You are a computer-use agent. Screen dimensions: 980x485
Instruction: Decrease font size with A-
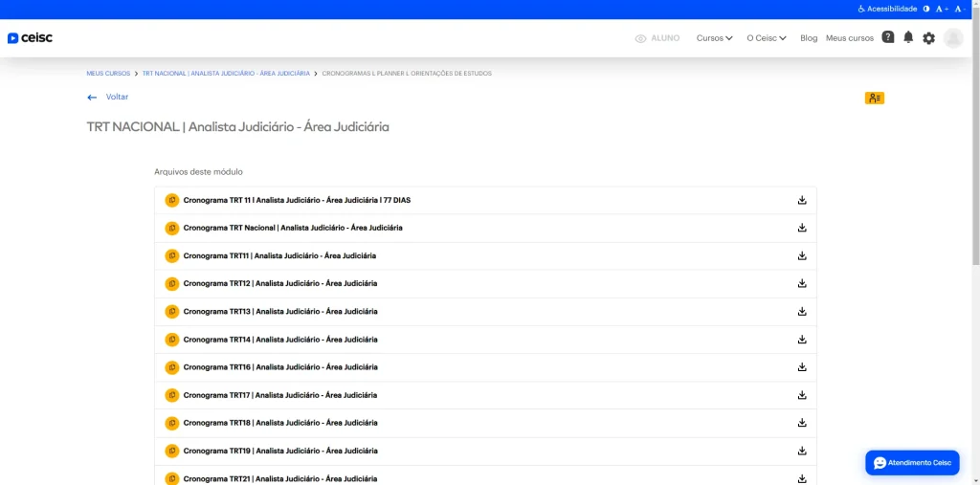click(960, 9)
